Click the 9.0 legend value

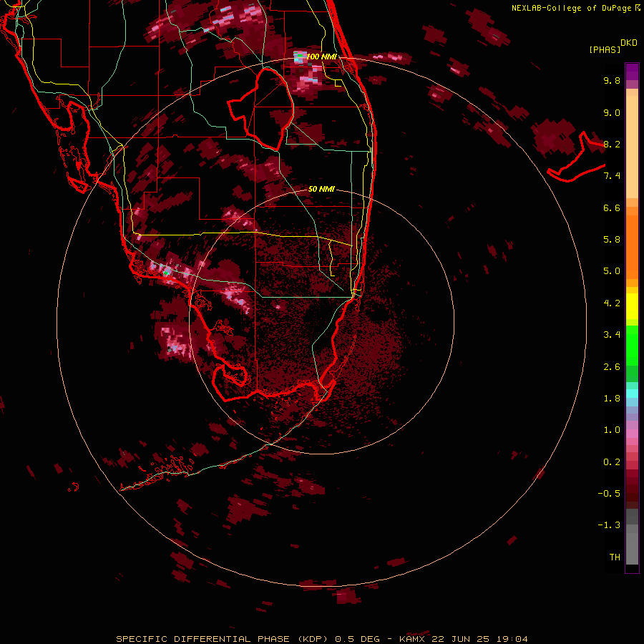coord(612,112)
